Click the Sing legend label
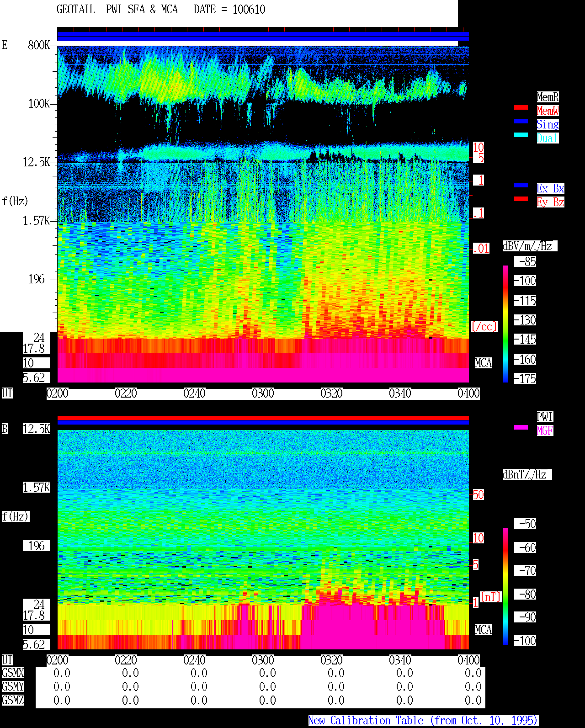This screenshot has width=585, height=728. [548, 124]
